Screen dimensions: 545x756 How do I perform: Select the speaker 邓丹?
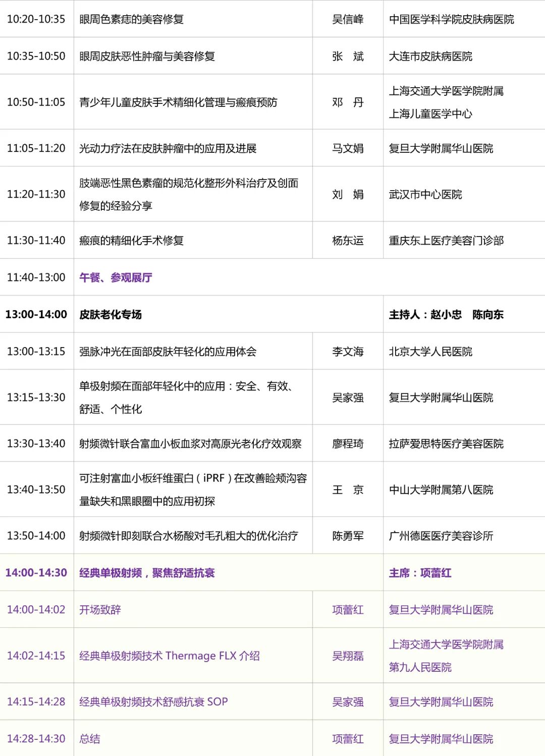point(349,102)
